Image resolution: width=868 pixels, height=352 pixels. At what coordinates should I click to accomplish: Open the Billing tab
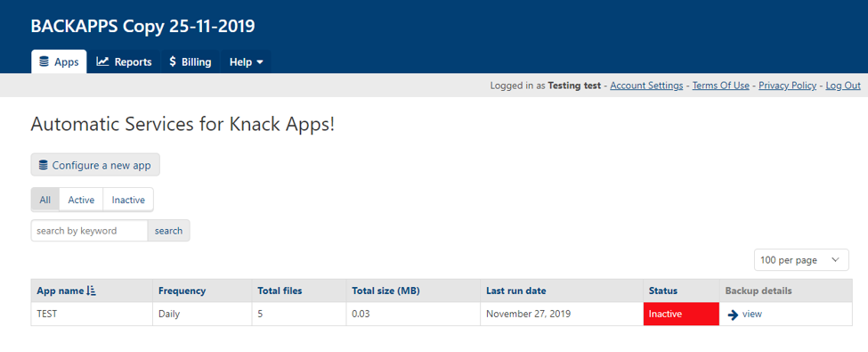pos(191,61)
